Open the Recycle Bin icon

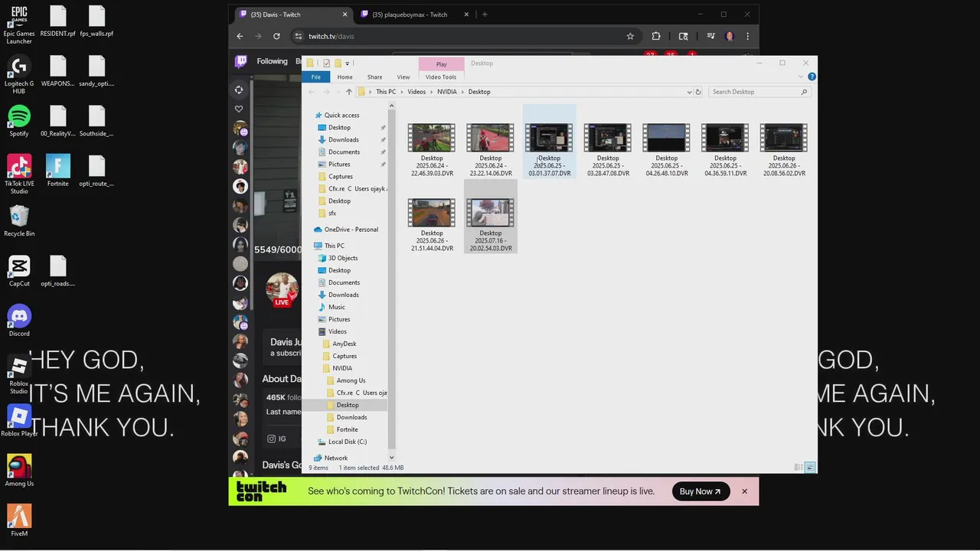tap(19, 221)
